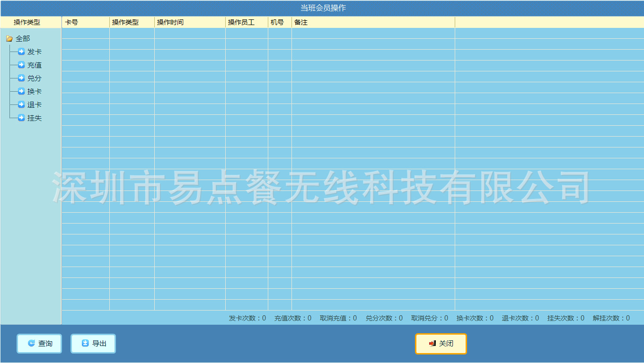Click the arrow icon next to 充值
The image size is (644, 363).
[x=21, y=65]
